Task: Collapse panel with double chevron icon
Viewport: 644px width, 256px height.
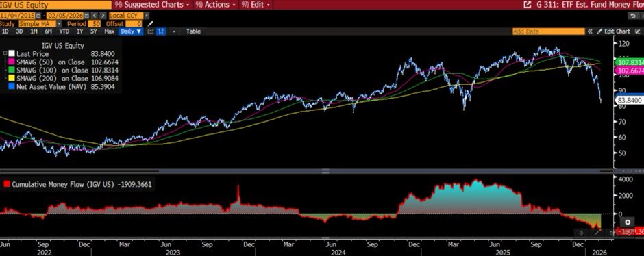Action: pos(590,31)
